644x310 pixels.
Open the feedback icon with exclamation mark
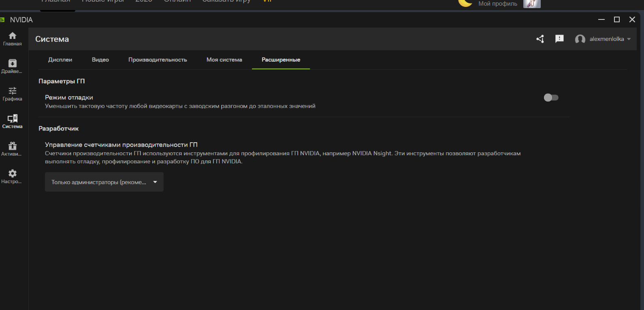(x=559, y=39)
